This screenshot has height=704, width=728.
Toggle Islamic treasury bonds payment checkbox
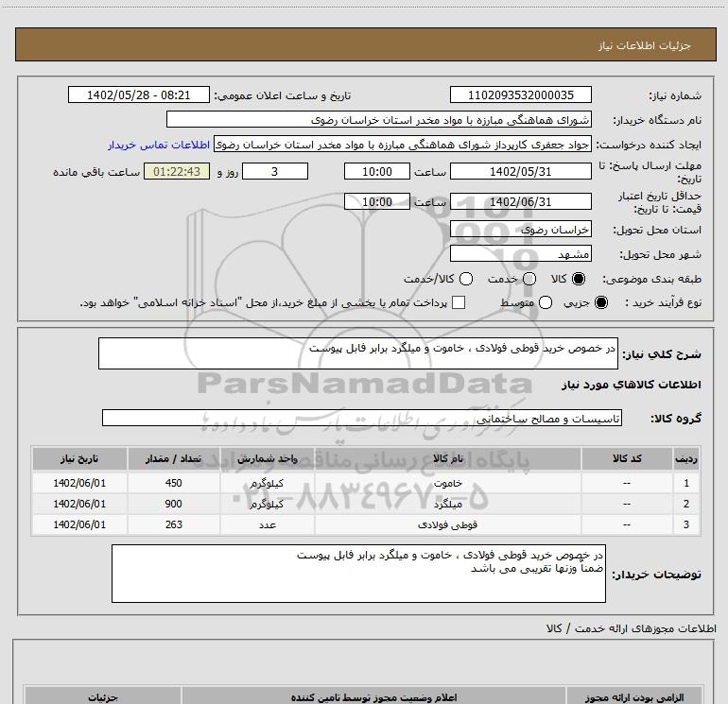[459, 302]
